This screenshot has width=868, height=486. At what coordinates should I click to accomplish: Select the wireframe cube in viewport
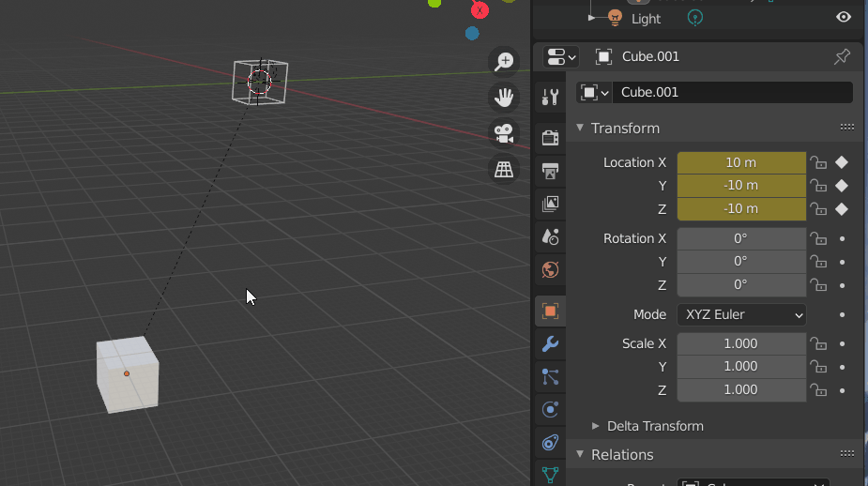coord(260,82)
